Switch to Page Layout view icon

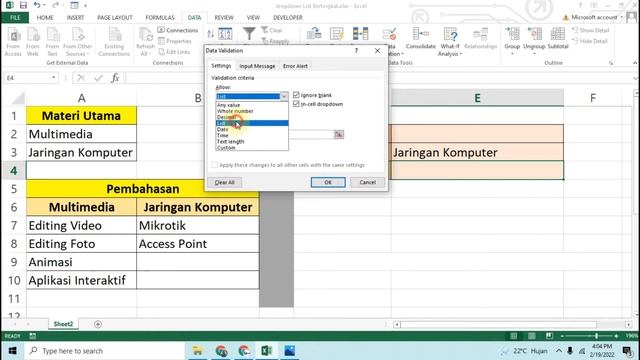[531, 336]
